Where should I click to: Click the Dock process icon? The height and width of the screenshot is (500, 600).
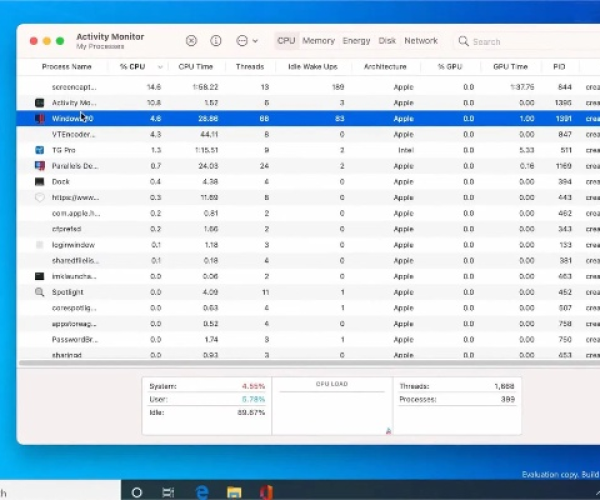40,182
